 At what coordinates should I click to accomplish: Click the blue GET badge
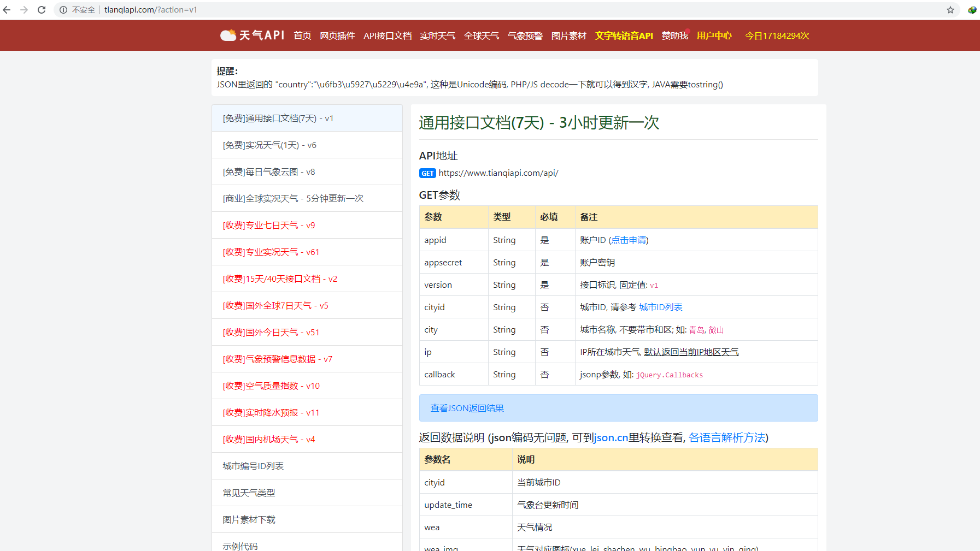(427, 173)
